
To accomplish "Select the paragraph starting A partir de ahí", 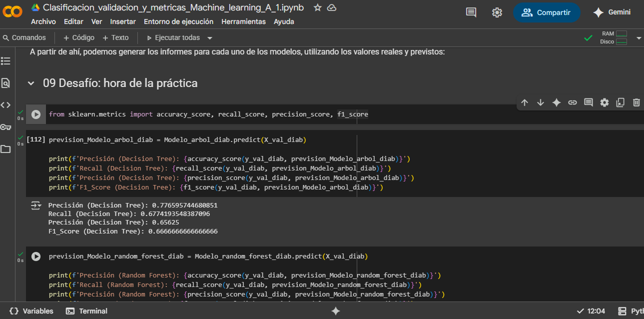I will (237, 52).
